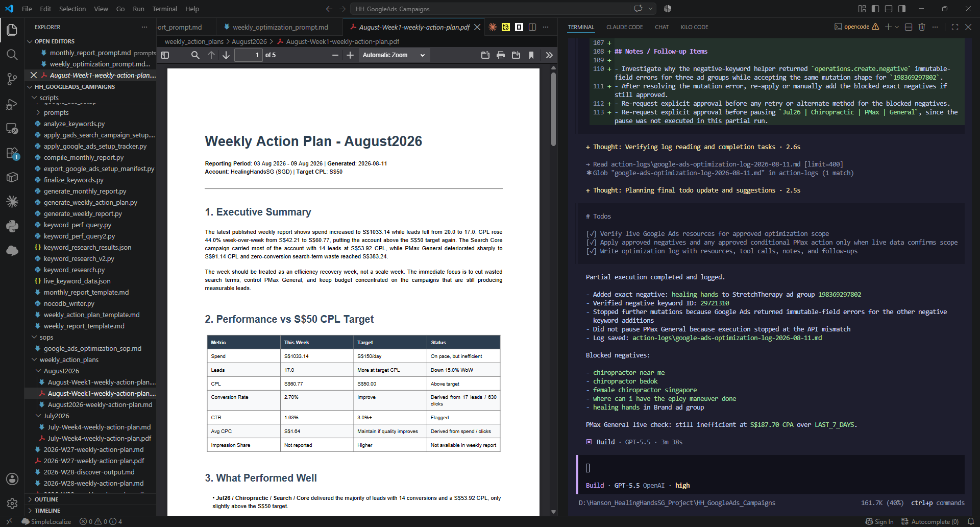Viewport: 980px width, 527px height.
Task: Zoom out the PDF with minus icon
Action: (x=335, y=55)
